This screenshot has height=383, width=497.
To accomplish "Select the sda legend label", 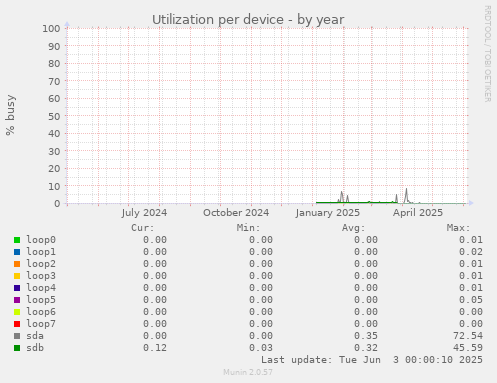I will 35,336.
